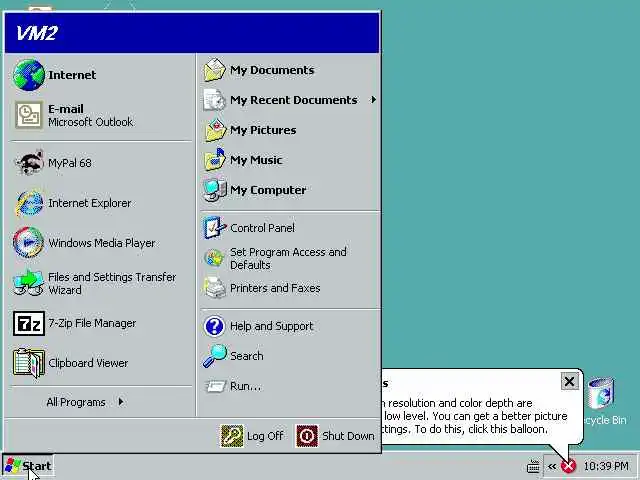Click the VM2 user name header
The width and height of the screenshot is (640, 480).
point(36,33)
